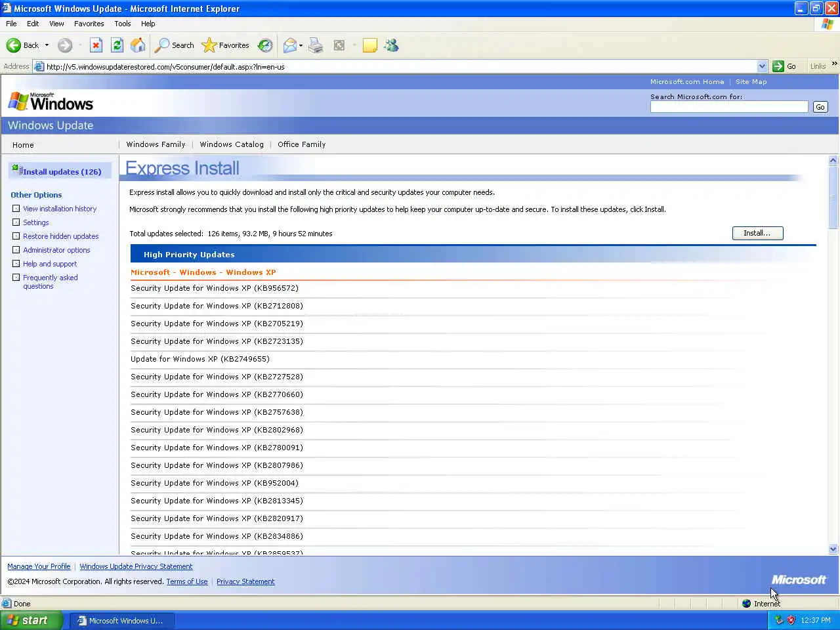Click the Install... button
The width and height of the screenshot is (840, 630).
757,233
